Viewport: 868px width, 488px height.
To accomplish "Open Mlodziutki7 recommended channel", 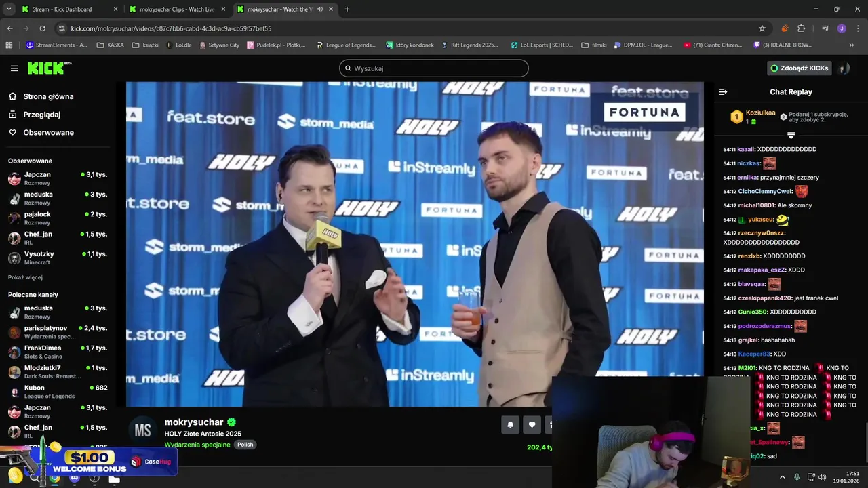I will pos(58,371).
